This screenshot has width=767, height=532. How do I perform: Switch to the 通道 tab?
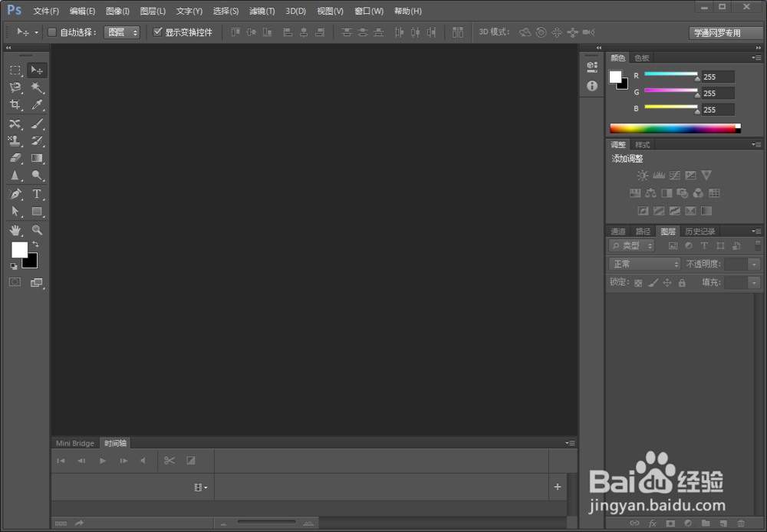617,232
